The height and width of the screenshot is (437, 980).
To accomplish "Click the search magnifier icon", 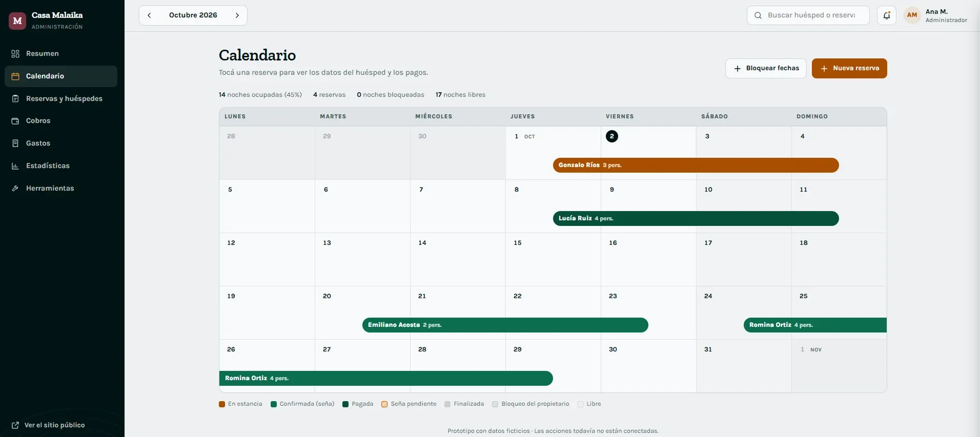I will 758,15.
